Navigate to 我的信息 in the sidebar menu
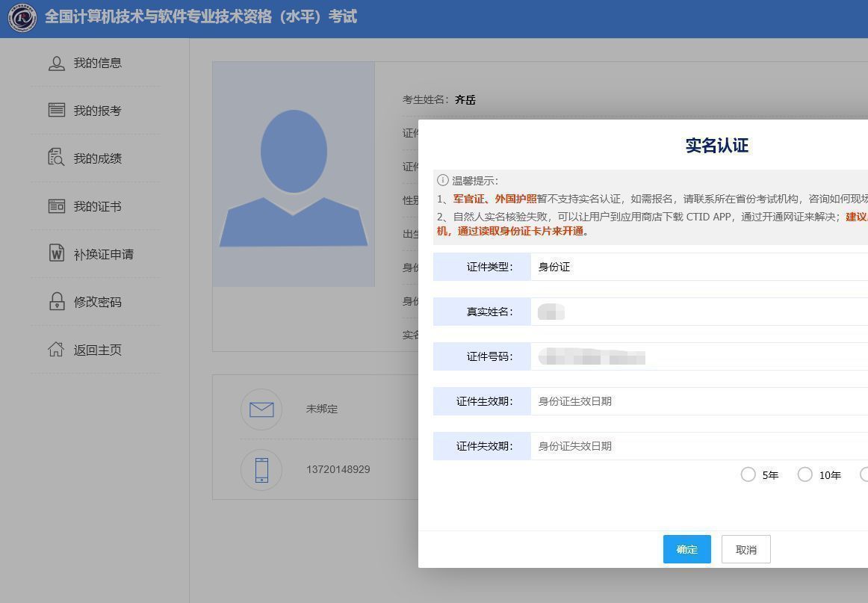The height and width of the screenshot is (603, 868). [x=58, y=63]
